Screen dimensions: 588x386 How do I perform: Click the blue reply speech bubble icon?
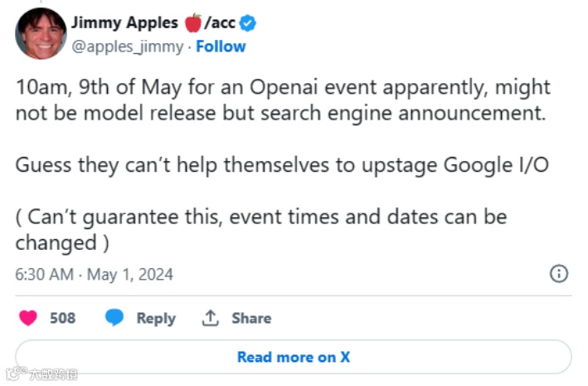pos(115,318)
